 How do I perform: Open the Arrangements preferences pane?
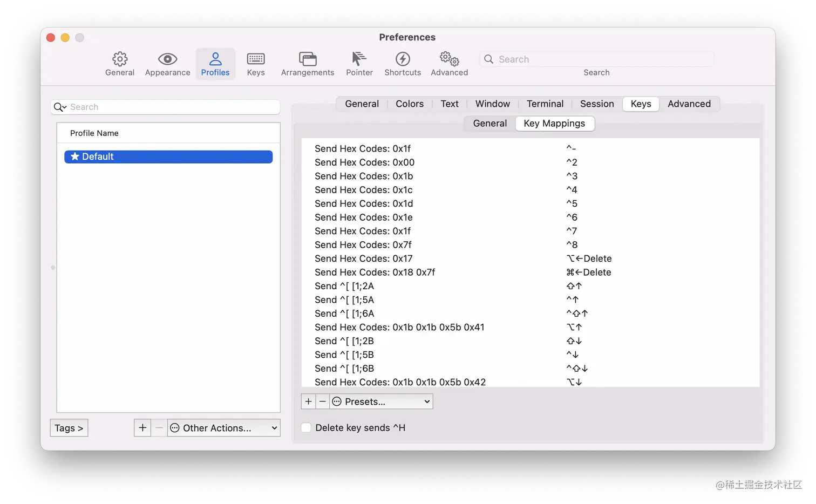[x=308, y=64]
